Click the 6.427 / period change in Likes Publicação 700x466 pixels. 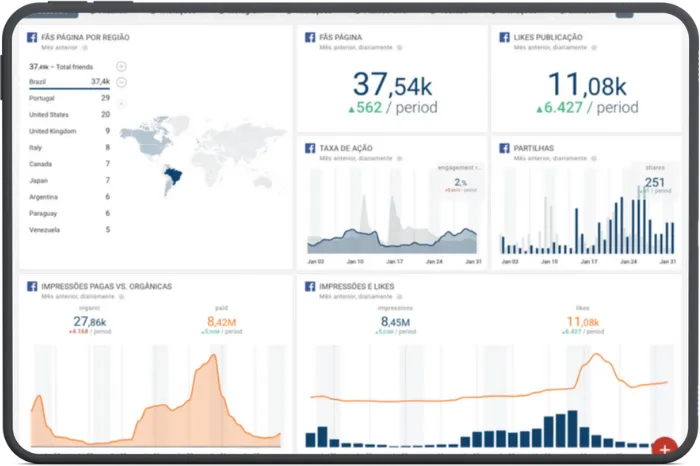(587, 108)
